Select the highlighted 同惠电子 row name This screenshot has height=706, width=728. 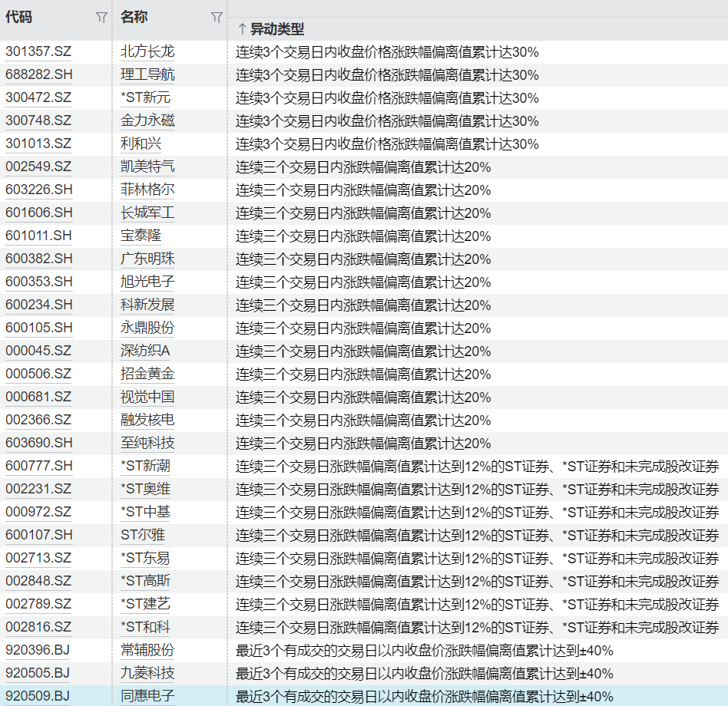147,697
